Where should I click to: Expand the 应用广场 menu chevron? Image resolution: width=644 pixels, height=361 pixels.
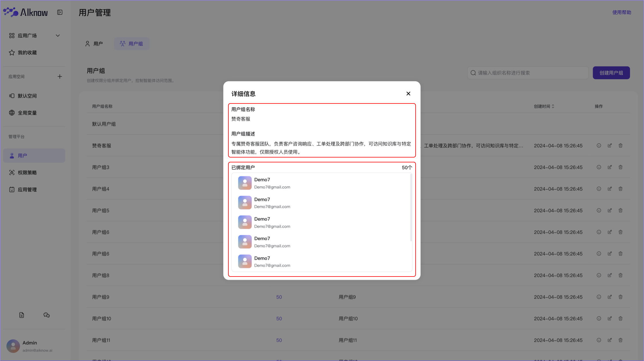click(x=58, y=36)
